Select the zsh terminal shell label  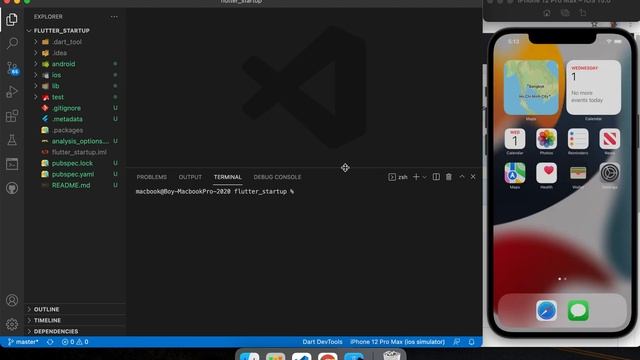398,177
